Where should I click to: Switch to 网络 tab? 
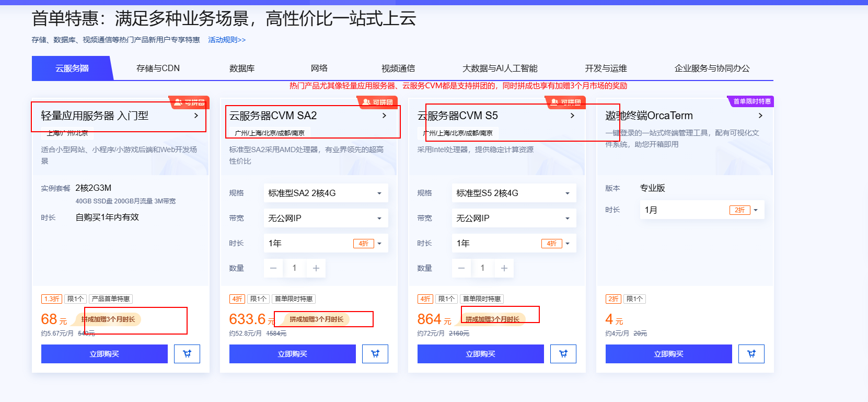pyautogui.click(x=319, y=68)
